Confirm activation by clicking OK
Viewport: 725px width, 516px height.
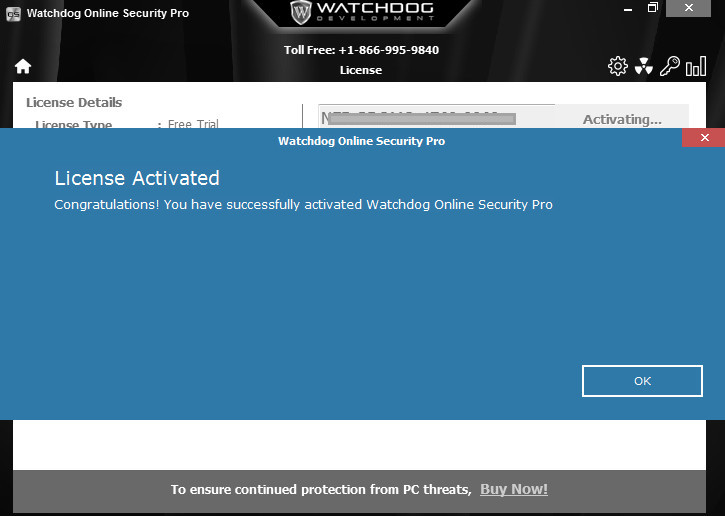tap(642, 381)
